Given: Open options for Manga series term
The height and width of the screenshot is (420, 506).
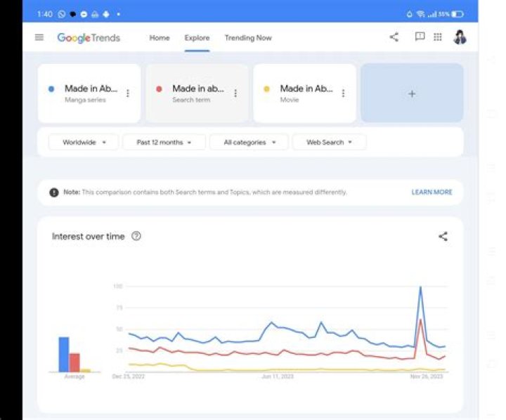Looking at the screenshot, I should click(x=127, y=93).
